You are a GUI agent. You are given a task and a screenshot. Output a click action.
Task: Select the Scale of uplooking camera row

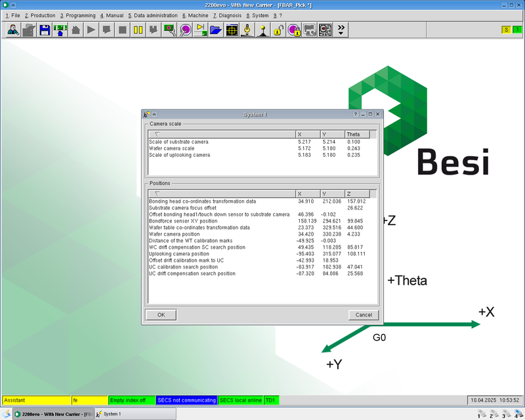(x=262, y=155)
